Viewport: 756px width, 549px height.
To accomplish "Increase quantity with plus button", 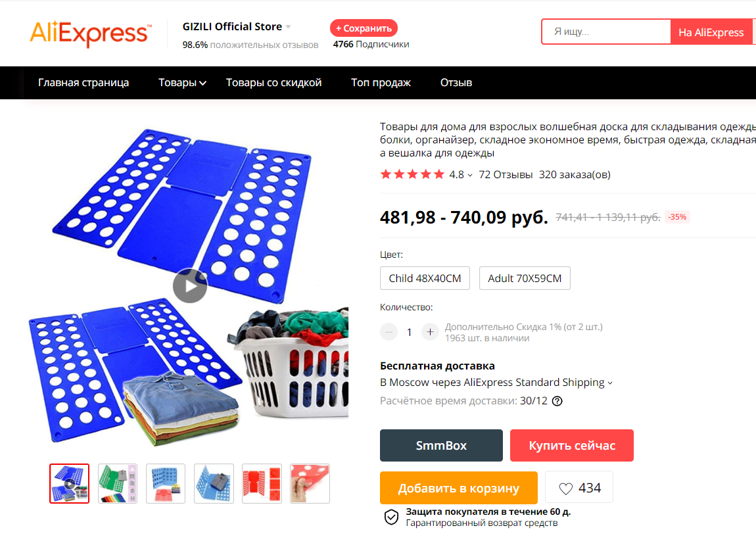I will [x=430, y=332].
